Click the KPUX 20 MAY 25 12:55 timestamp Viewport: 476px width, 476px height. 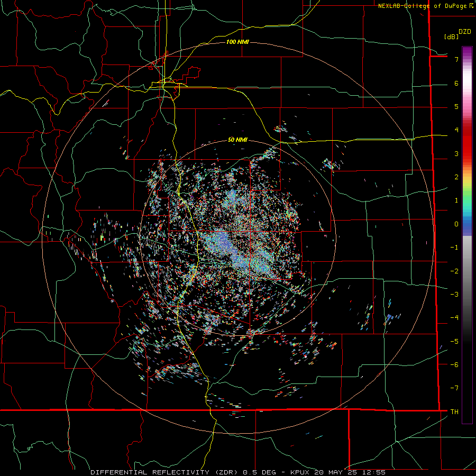click(x=338, y=472)
